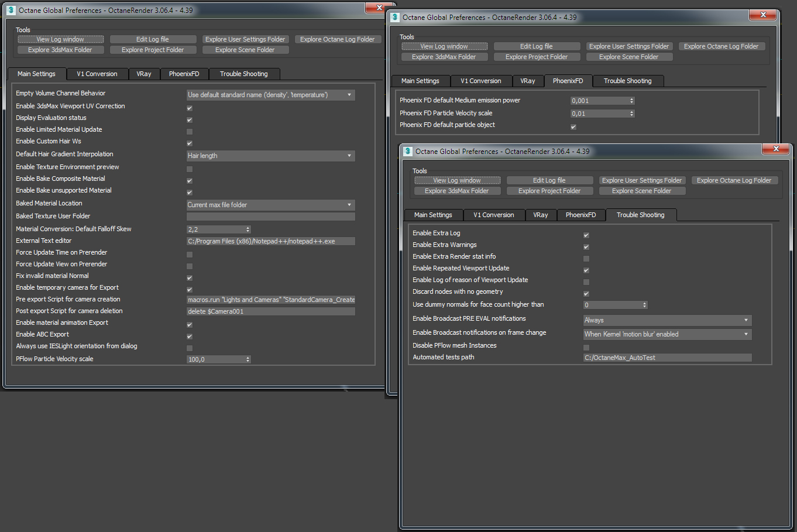Open V1 Conversion tab in the Trouble Shooting window
This screenshot has height=532, width=797.
coord(494,215)
